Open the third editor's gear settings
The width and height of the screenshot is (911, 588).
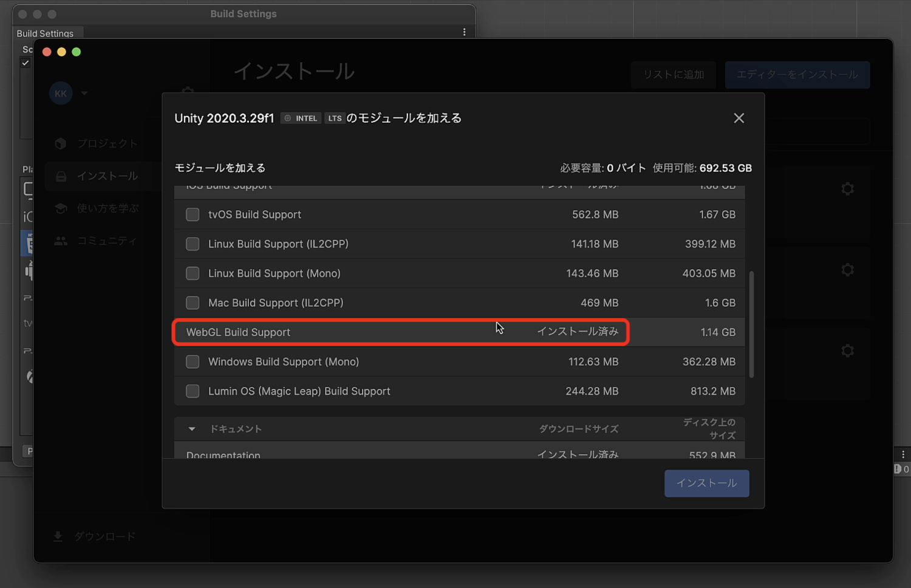(x=848, y=350)
